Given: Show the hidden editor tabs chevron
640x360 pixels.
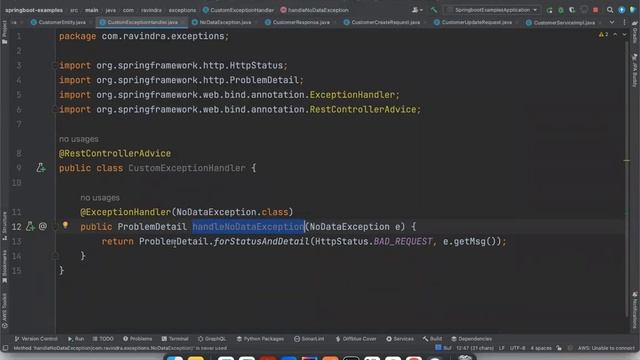Looking at the screenshot, I should pos(612,22).
